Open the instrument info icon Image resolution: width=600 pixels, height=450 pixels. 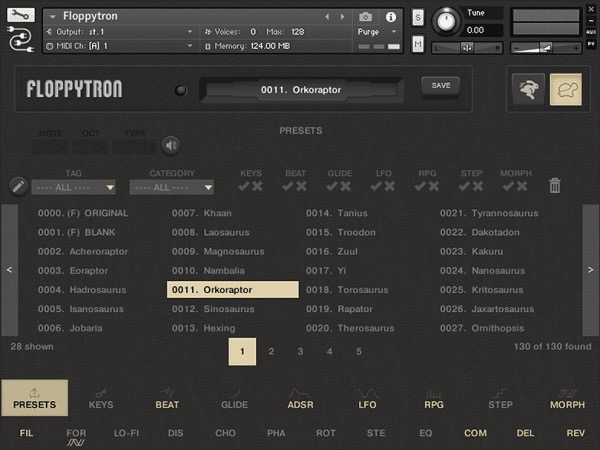(391, 17)
